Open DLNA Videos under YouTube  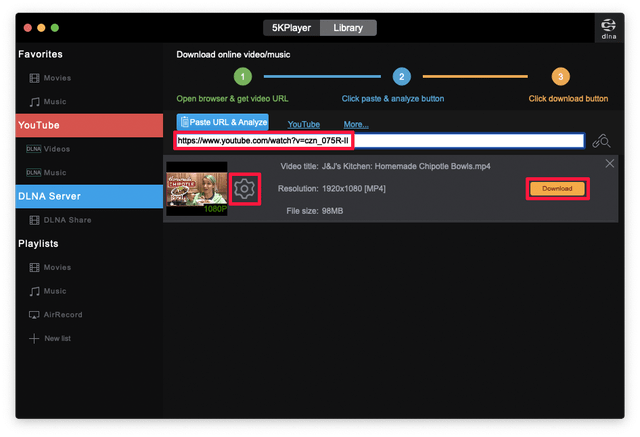48,149
